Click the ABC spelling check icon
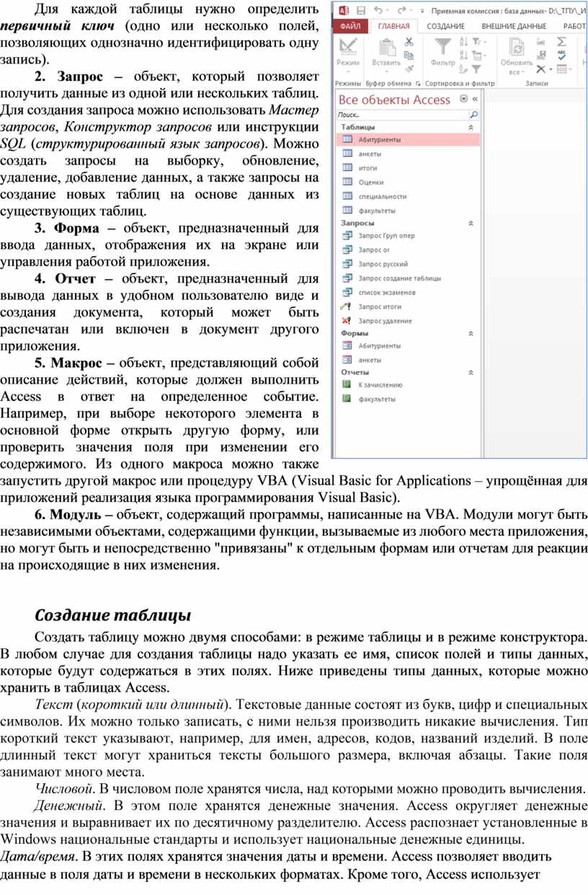Image resolution: width=588 pixels, height=895 pixels. coord(561,56)
